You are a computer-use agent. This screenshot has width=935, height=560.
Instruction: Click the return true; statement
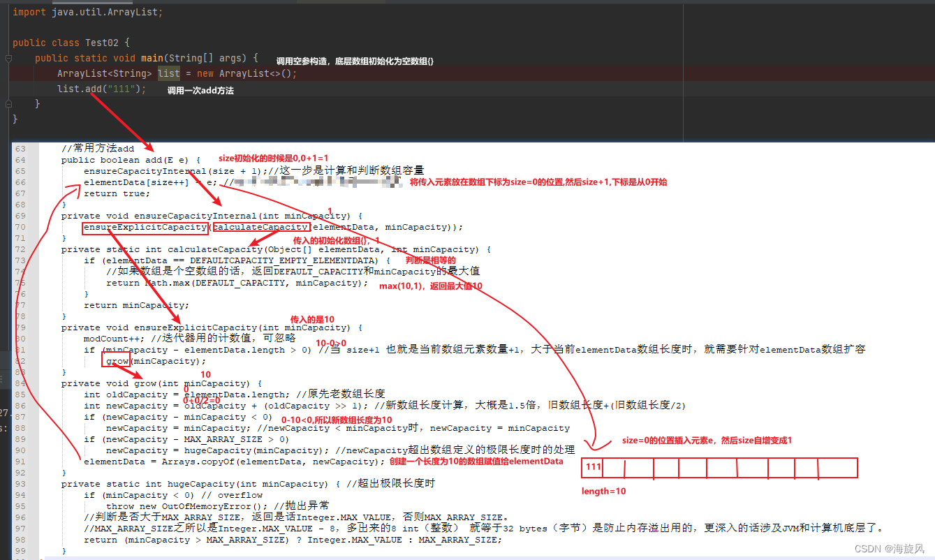click(x=117, y=193)
